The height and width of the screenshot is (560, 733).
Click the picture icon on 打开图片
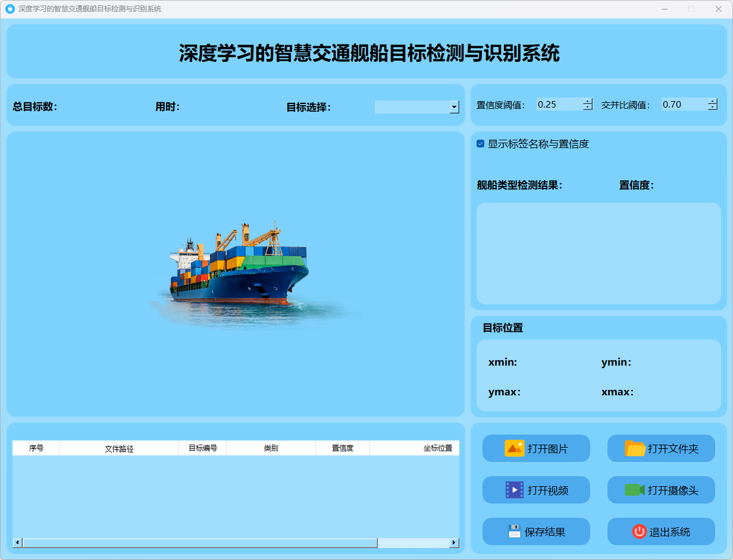coord(514,448)
